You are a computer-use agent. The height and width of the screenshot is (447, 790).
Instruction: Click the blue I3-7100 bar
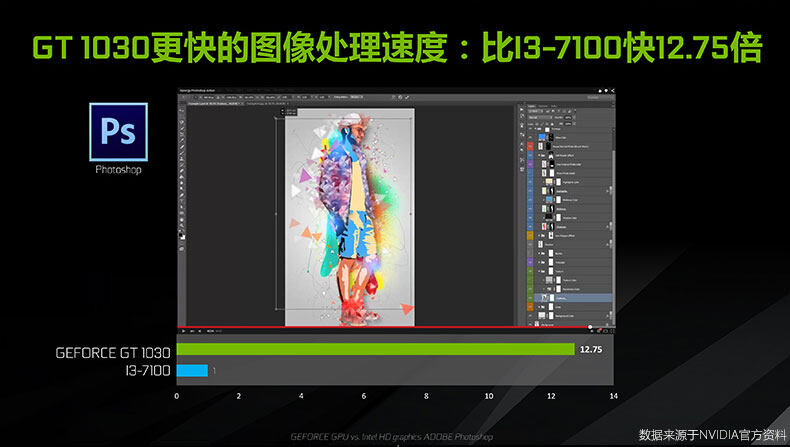point(192,370)
